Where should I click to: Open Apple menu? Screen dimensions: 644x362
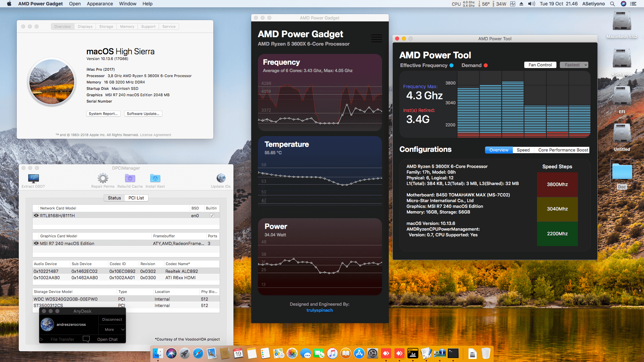(9, 4)
